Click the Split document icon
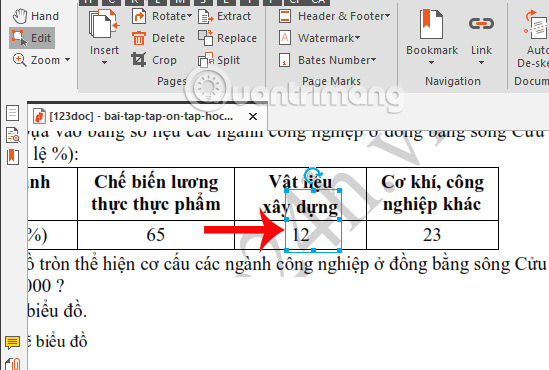 [x=206, y=60]
